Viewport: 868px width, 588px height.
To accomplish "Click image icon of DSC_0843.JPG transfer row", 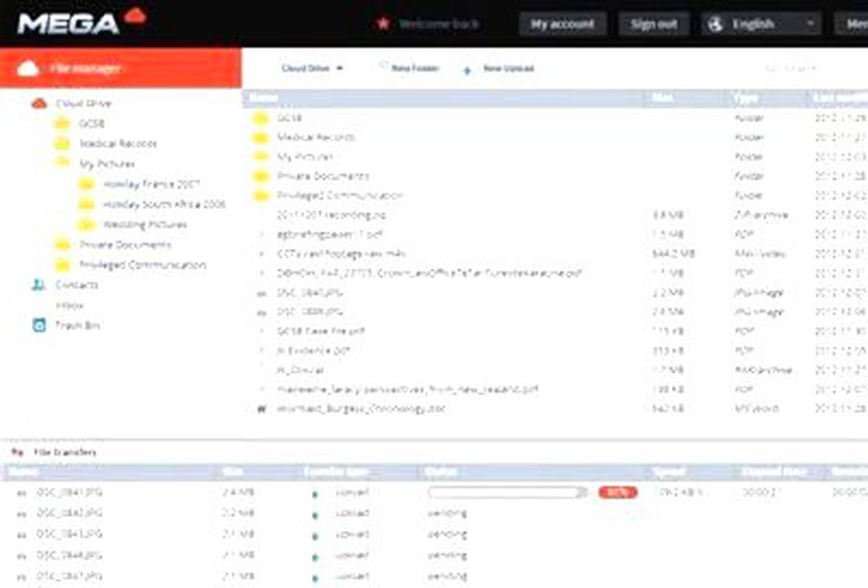I will pos(22,534).
